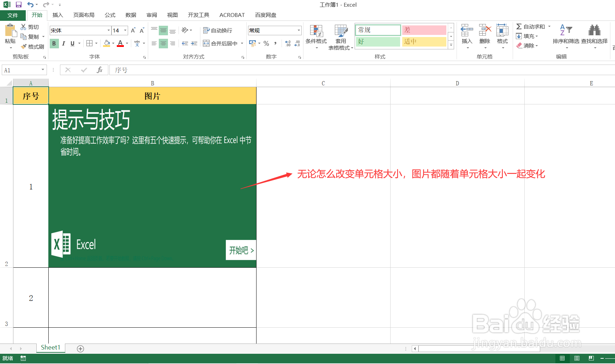Toggle Underline formatting
Viewport: 615px width, 364px height.
click(72, 43)
